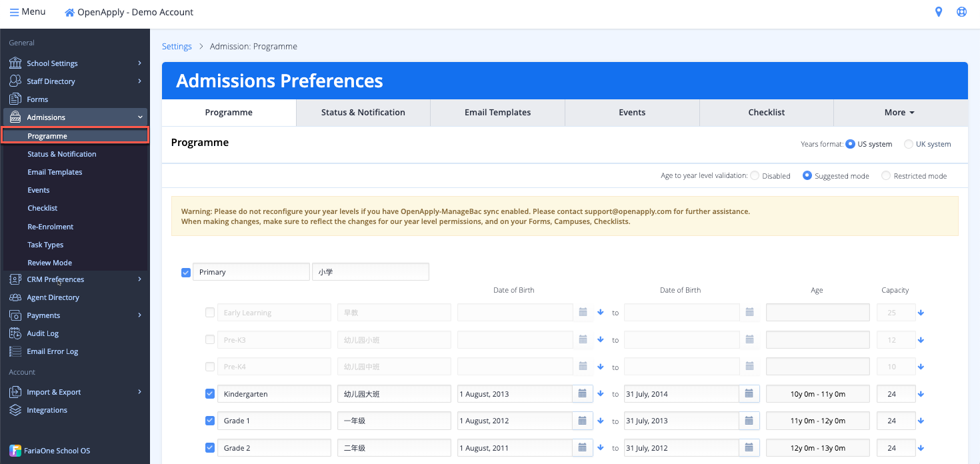Click the School Settings building icon

coord(15,63)
